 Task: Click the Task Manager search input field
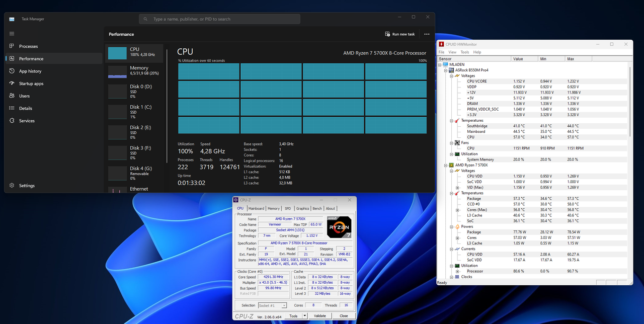219,19
